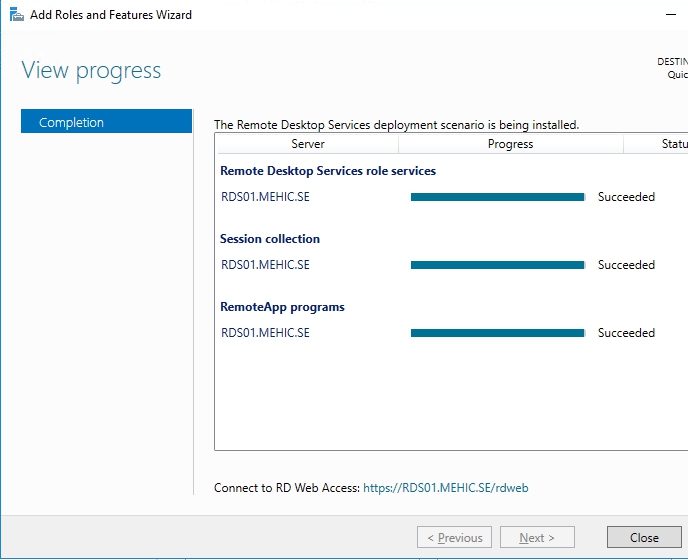Click the disabled Next button
This screenshot has width=688, height=560.
coord(537,538)
